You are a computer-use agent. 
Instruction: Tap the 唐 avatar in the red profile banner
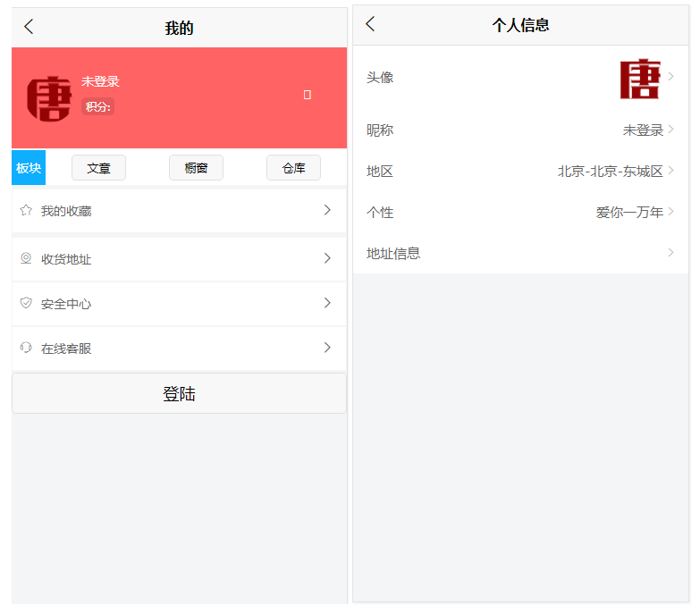pyautogui.click(x=49, y=98)
